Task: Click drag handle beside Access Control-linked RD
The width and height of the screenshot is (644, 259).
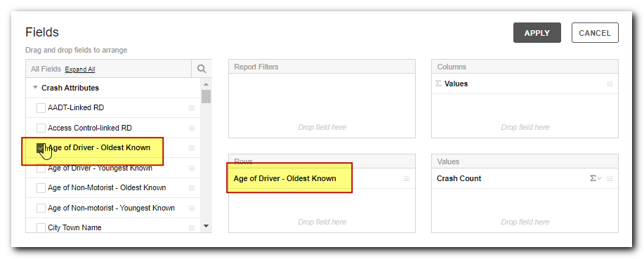Action: pyautogui.click(x=192, y=128)
